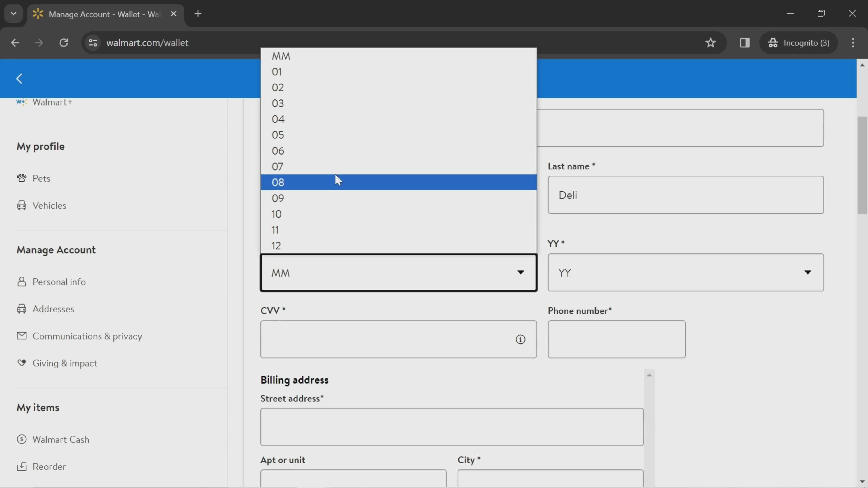Bookmark this page with the star icon
The height and width of the screenshot is (488, 868).
coord(711,43)
